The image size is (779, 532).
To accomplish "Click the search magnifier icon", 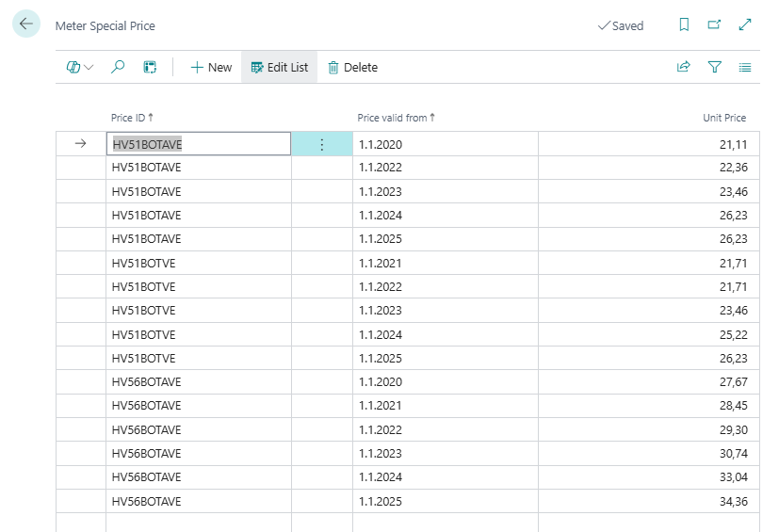I will (x=118, y=67).
